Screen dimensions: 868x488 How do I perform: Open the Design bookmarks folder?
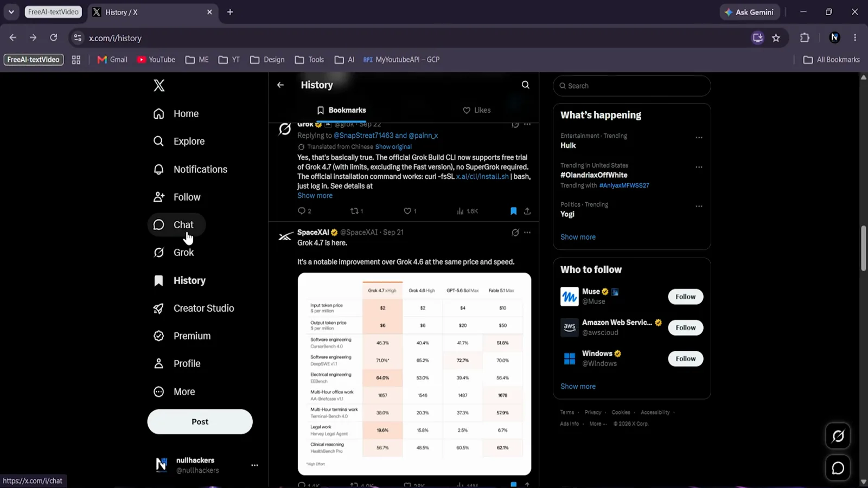[x=267, y=60]
